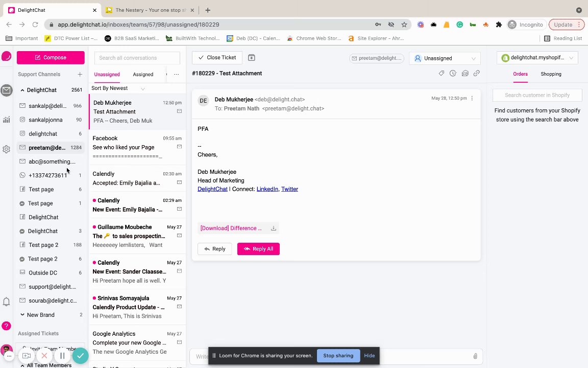Screen dimensions: 588x368
Task: Switch to The Nestery browser tab
Action: (x=150, y=10)
